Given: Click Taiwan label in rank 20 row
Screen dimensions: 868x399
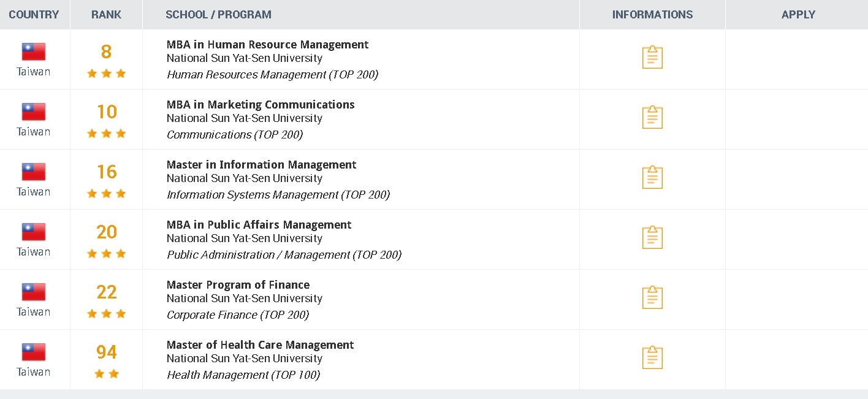Looking at the screenshot, I should (34, 252).
